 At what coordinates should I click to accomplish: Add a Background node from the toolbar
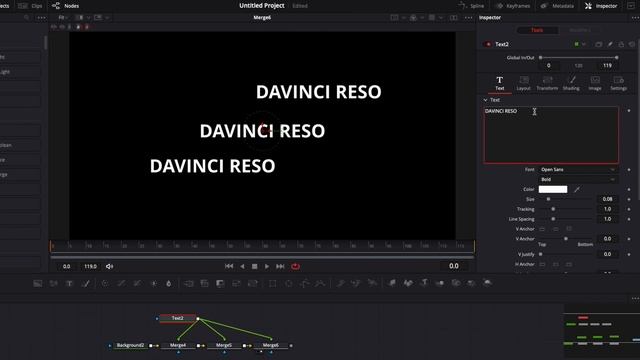38,283
